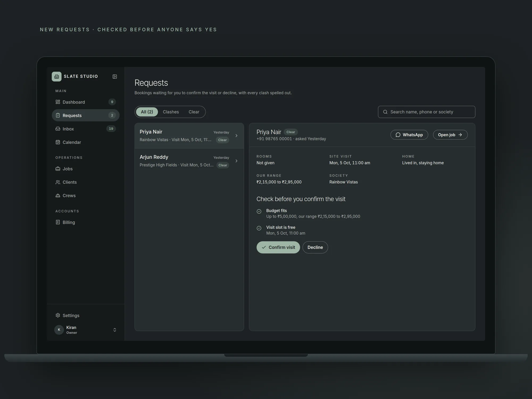Click the WhatsApp button
Image resolution: width=532 pixels, height=399 pixels.
pos(409,135)
